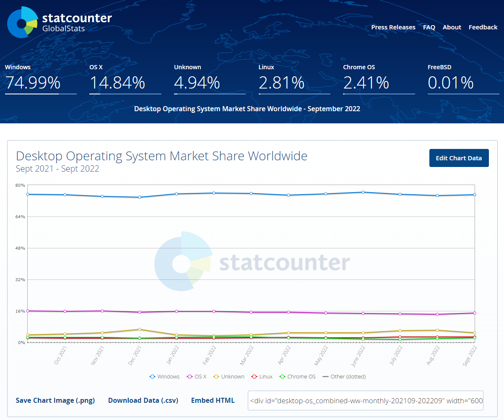Click Windows data point for Sept 2022
Viewport: 504px width, 420px height.
[x=475, y=195]
